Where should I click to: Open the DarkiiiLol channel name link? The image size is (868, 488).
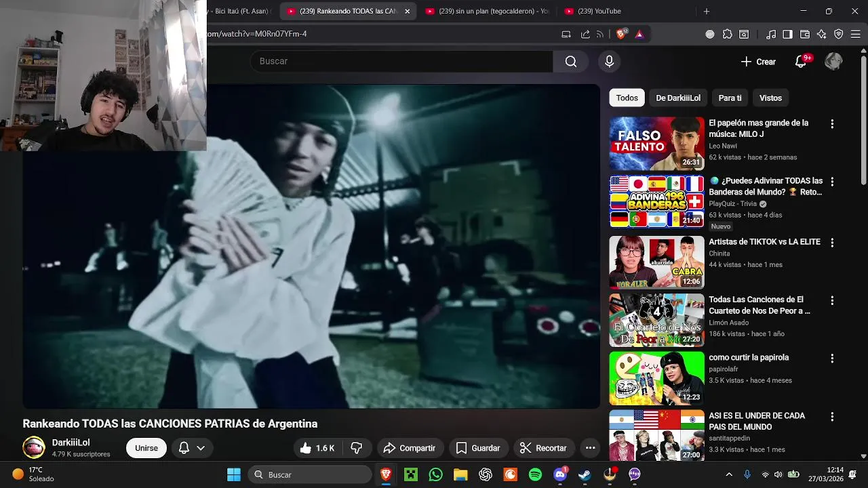(x=71, y=443)
